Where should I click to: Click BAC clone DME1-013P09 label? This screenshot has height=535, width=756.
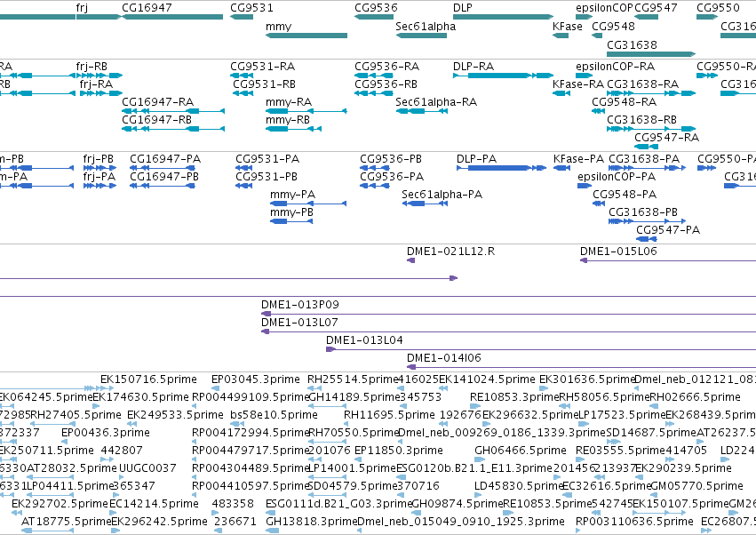300,305
